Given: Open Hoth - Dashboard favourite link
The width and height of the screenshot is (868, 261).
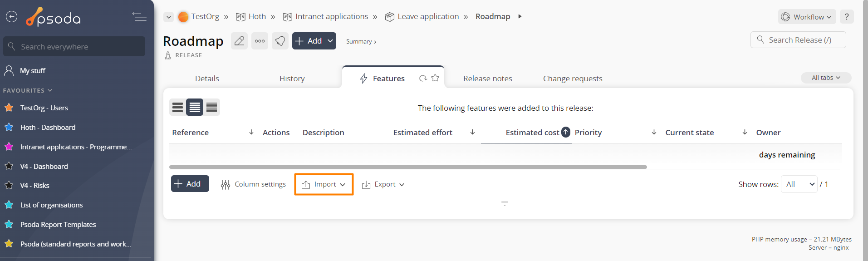Looking at the screenshot, I should 48,128.
